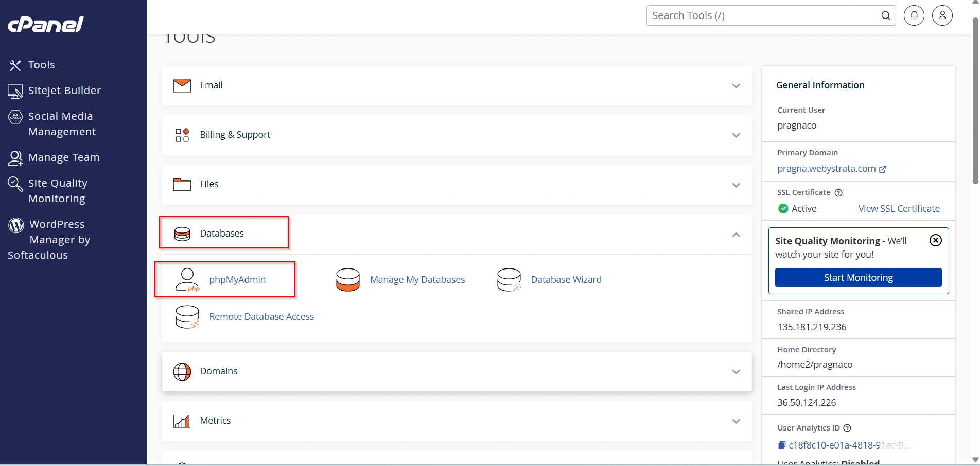Expand the Billing & Support chevron
Viewport: 980px width, 466px height.
[x=736, y=135]
